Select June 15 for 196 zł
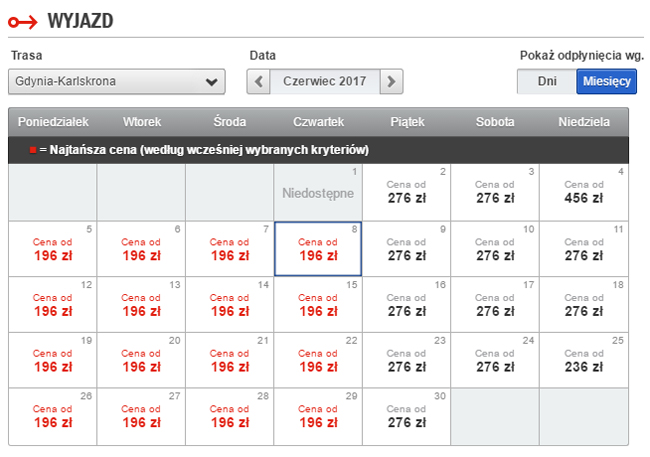 318,304
